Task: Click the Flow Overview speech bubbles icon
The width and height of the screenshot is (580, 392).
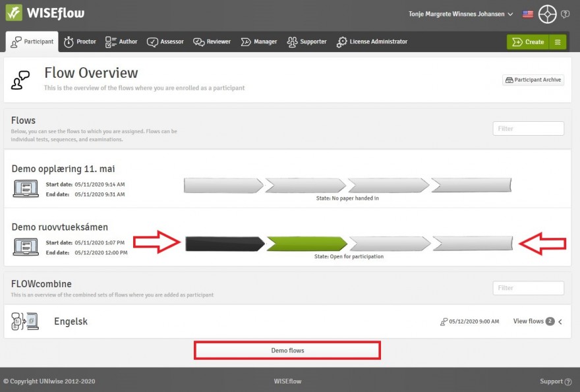Action: click(x=20, y=80)
